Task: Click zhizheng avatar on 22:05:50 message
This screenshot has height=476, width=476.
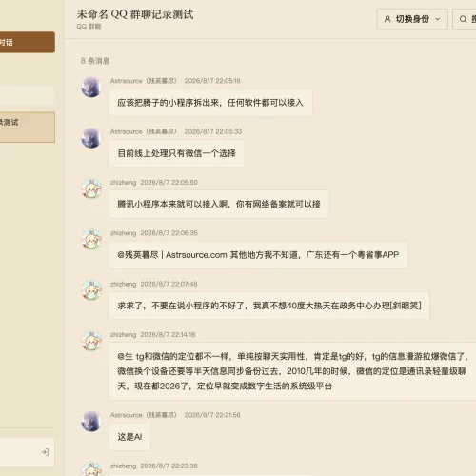Action: [91, 188]
